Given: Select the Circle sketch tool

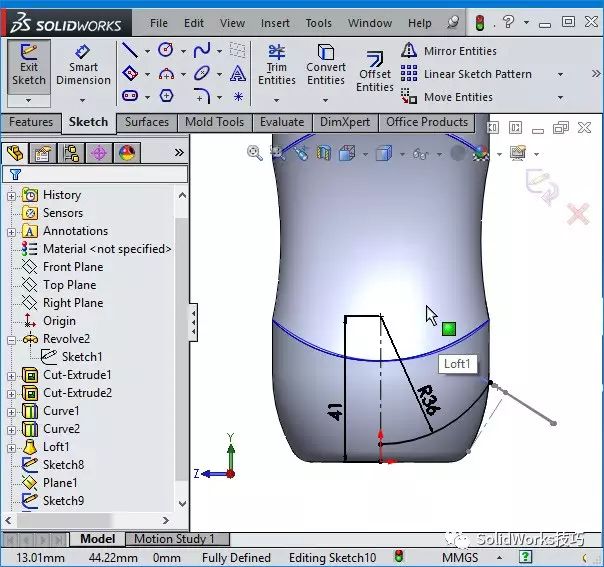Looking at the screenshot, I should 166,50.
